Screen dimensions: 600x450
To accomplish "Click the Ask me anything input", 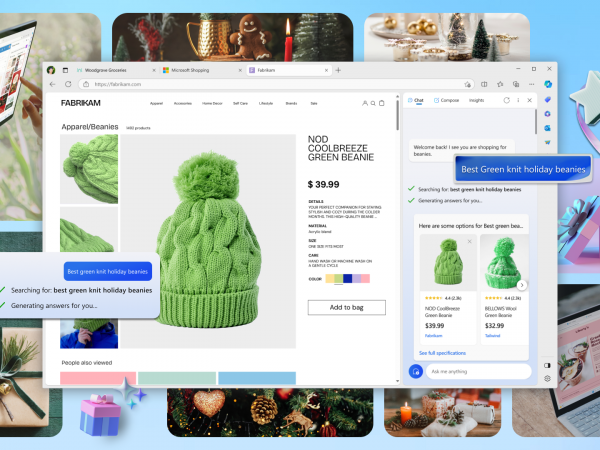I will tap(478, 372).
